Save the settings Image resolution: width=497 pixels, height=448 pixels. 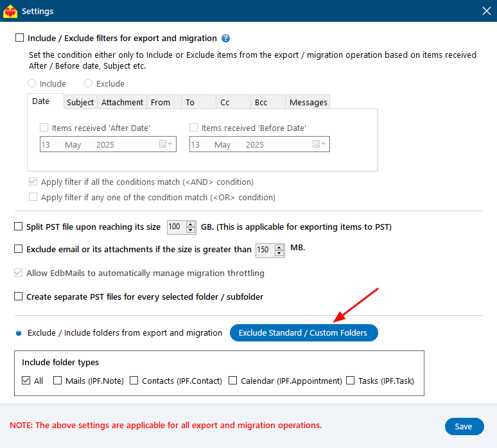464,426
